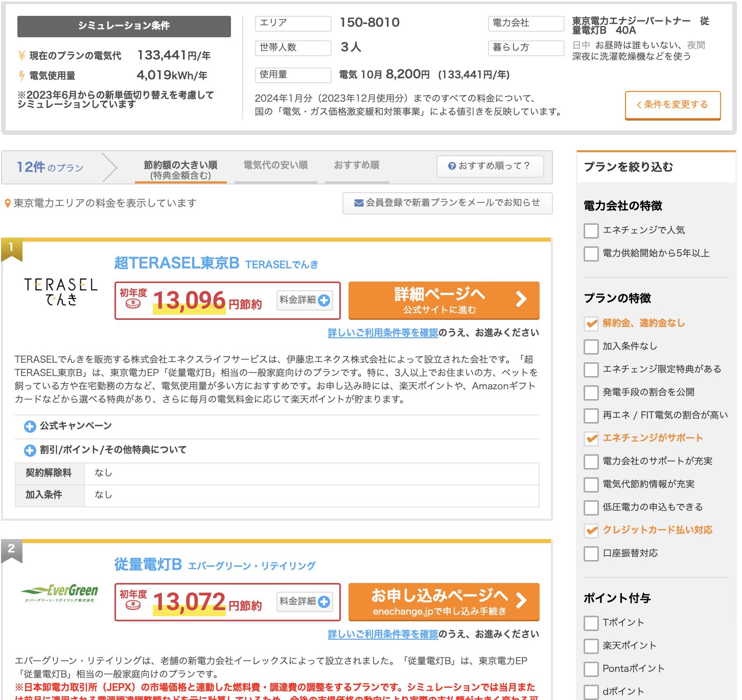This screenshot has height=700, width=742.
Task: Click the coin icon under TERASEL 初年度
Action: click(x=133, y=304)
